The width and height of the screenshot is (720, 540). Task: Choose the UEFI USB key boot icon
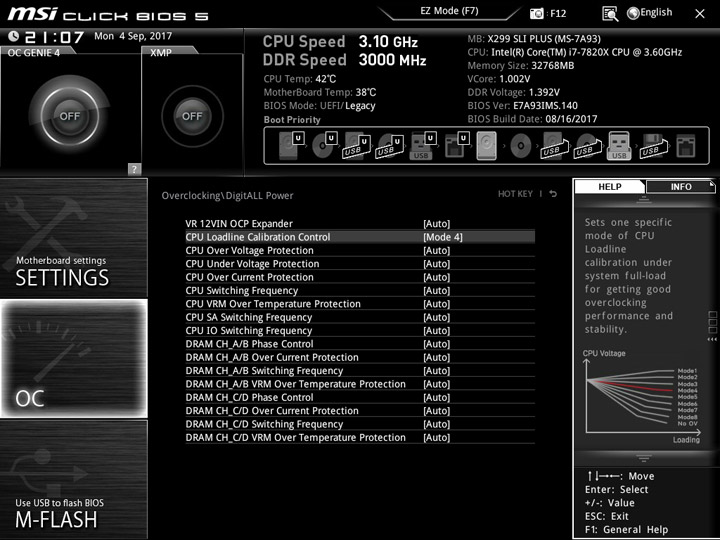(422, 146)
